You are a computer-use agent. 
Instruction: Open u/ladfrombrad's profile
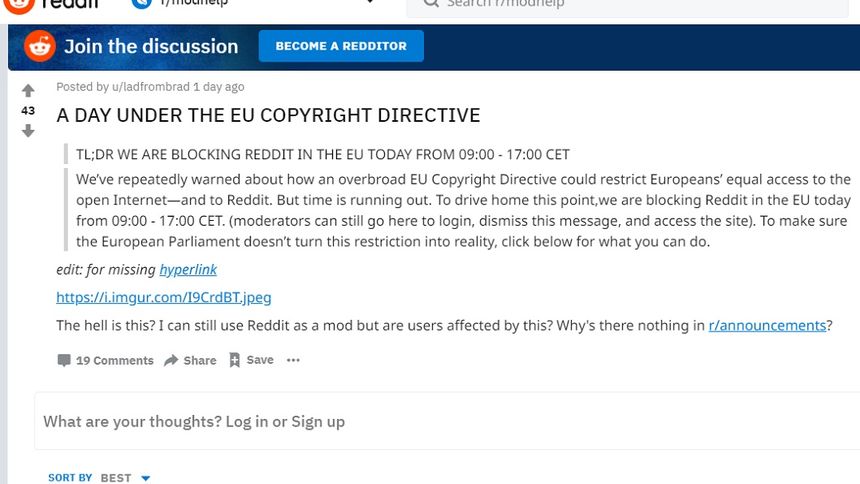pos(151,87)
